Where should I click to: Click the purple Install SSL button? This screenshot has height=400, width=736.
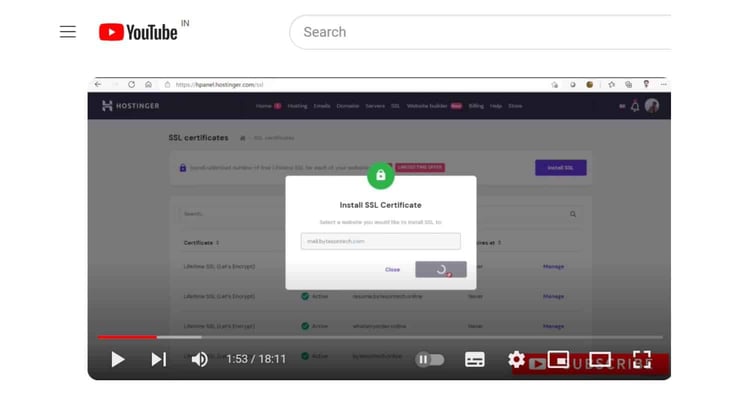pyautogui.click(x=560, y=168)
